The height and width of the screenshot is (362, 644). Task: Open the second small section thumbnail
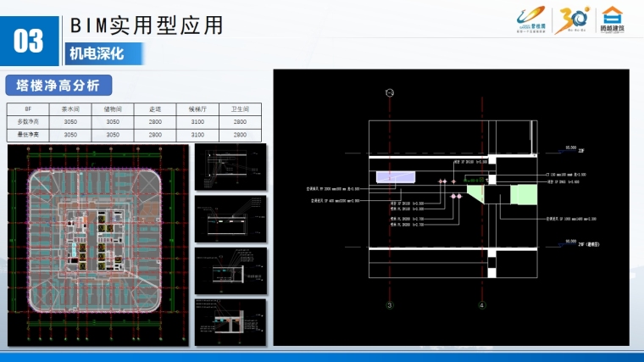(230, 217)
